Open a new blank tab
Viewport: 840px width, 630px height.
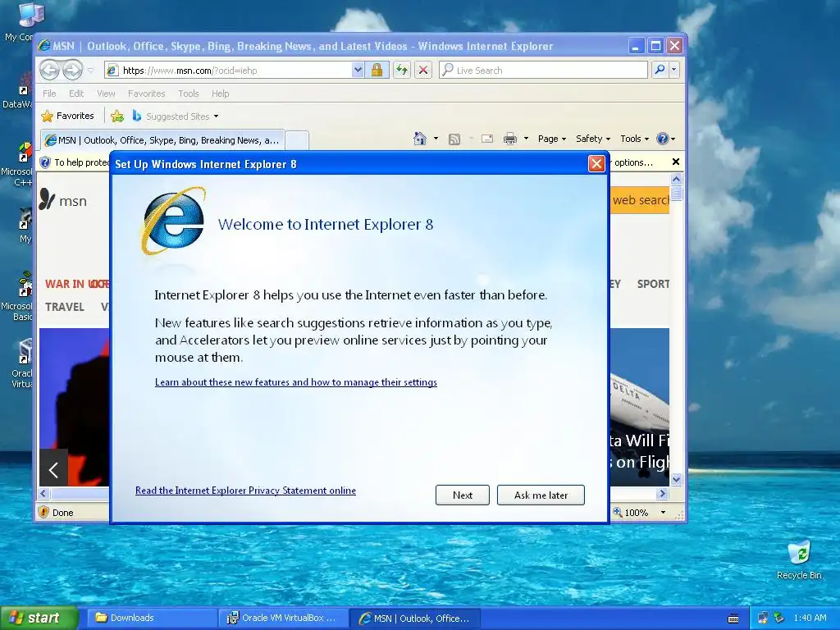pyautogui.click(x=297, y=140)
